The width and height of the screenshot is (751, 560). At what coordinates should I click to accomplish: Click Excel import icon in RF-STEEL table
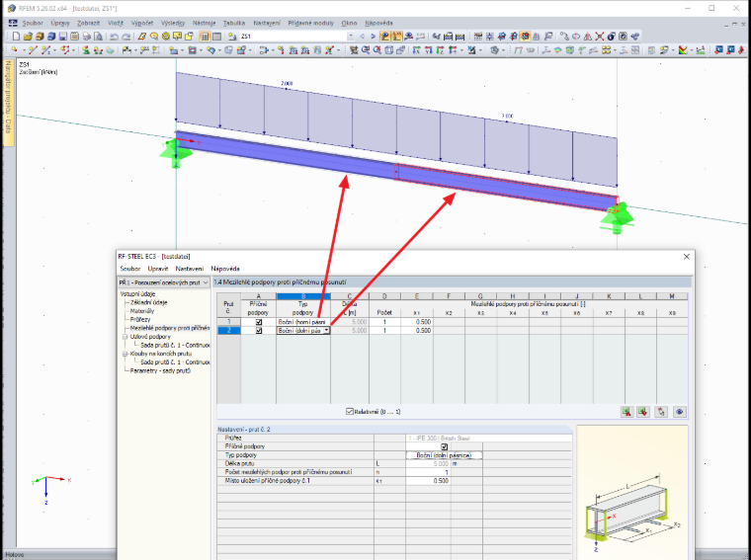tap(643, 412)
